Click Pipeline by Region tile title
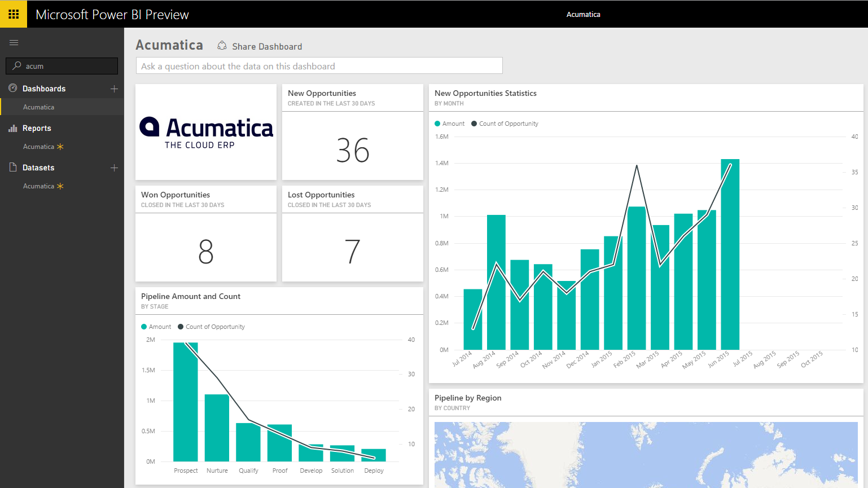The width and height of the screenshot is (868, 488). [x=468, y=398]
